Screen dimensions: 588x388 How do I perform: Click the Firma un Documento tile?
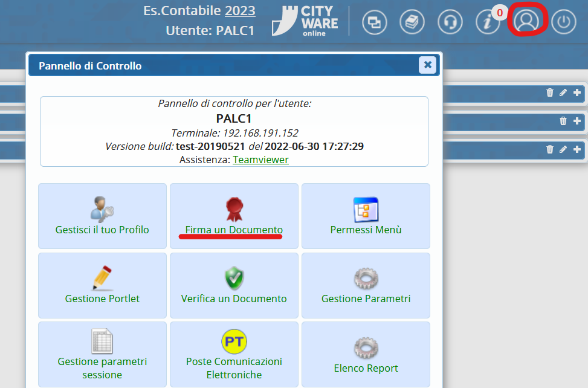coord(234,216)
